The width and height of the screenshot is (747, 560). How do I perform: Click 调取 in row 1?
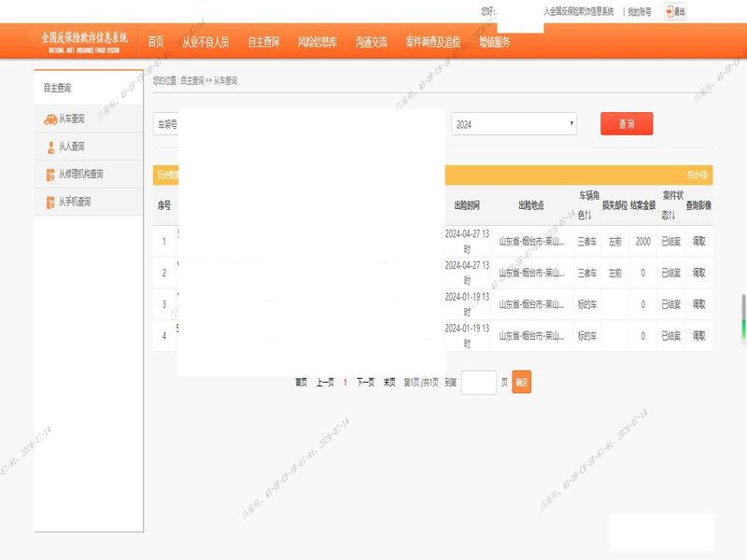pyautogui.click(x=698, y=242)
